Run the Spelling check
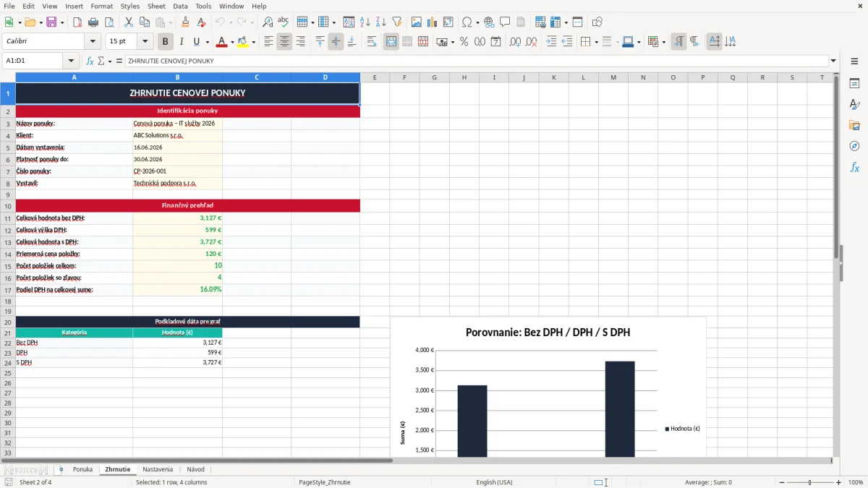Image resolution: width=868 pixels, height=488 pixels. click(x=284, y=22)
